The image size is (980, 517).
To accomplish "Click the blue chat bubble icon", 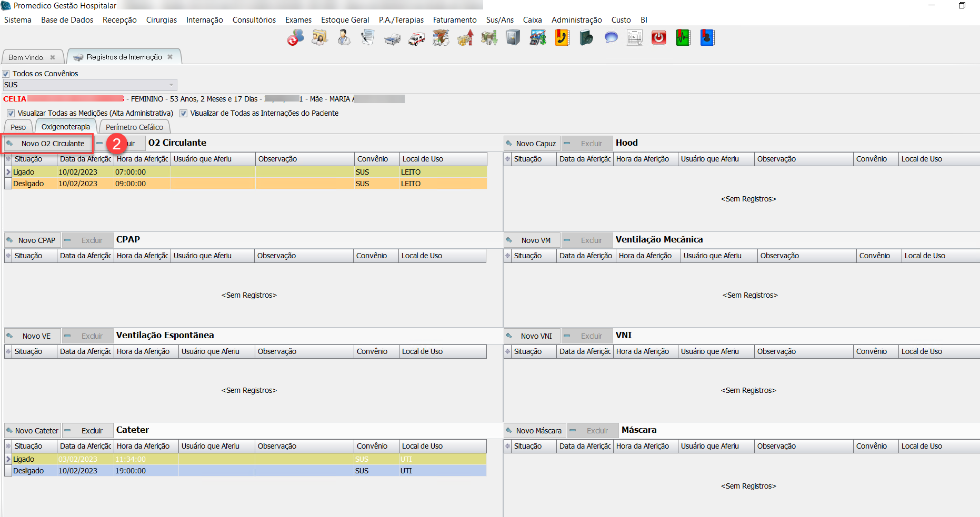I will click(x=611, y=38).
